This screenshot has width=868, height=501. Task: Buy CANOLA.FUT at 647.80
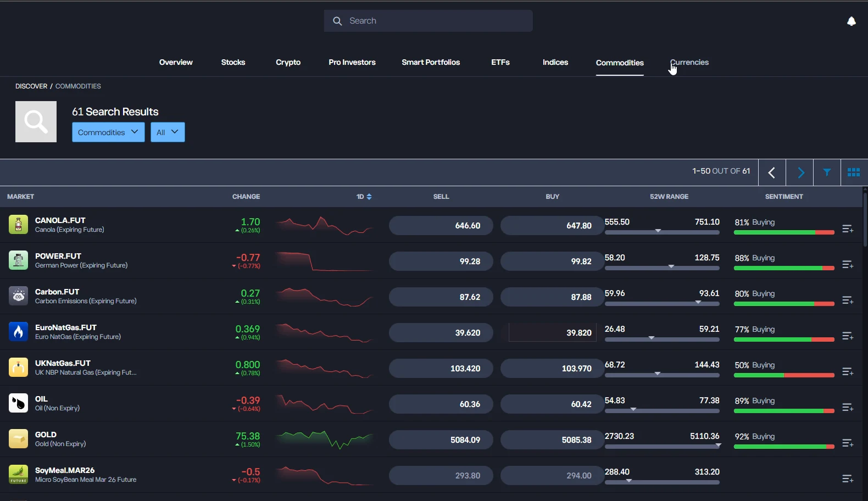click(x=553, y=226)
